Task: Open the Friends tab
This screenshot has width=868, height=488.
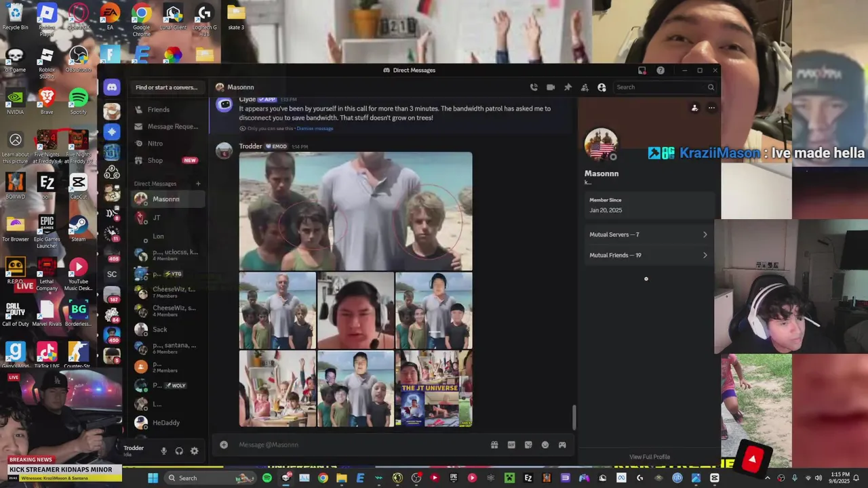Action: pos(167,110)
